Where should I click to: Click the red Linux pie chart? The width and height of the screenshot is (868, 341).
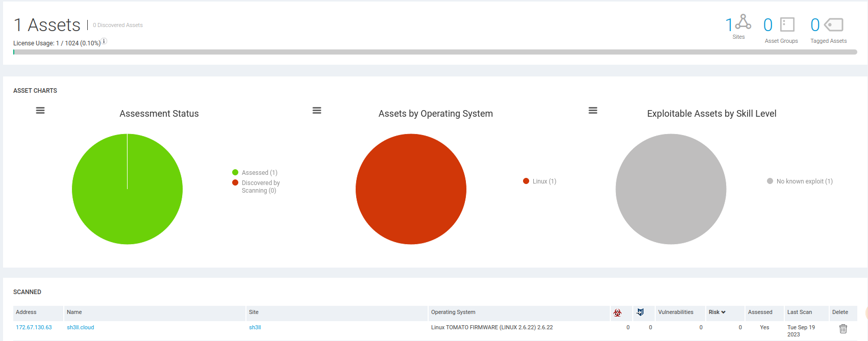point(411,189)
